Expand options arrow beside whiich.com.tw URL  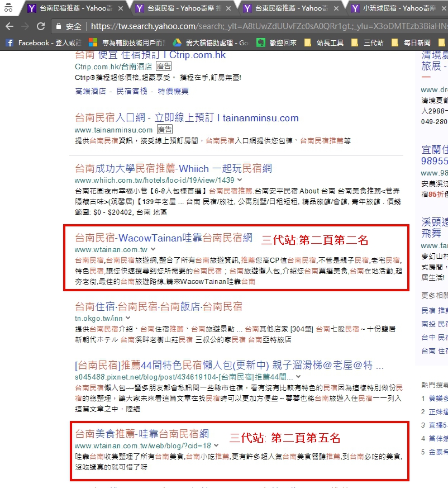(x=240, y=180)
